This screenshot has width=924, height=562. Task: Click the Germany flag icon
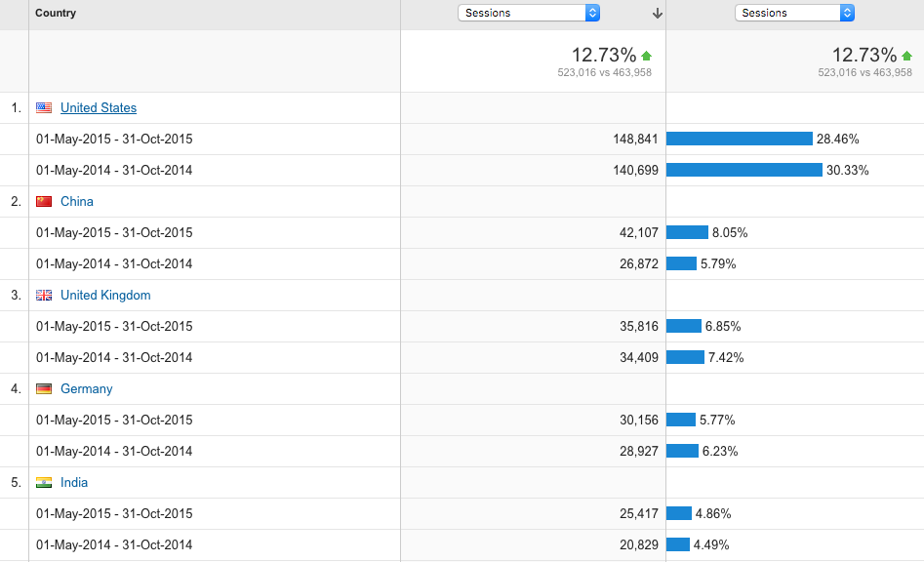[x=44, y=389]
